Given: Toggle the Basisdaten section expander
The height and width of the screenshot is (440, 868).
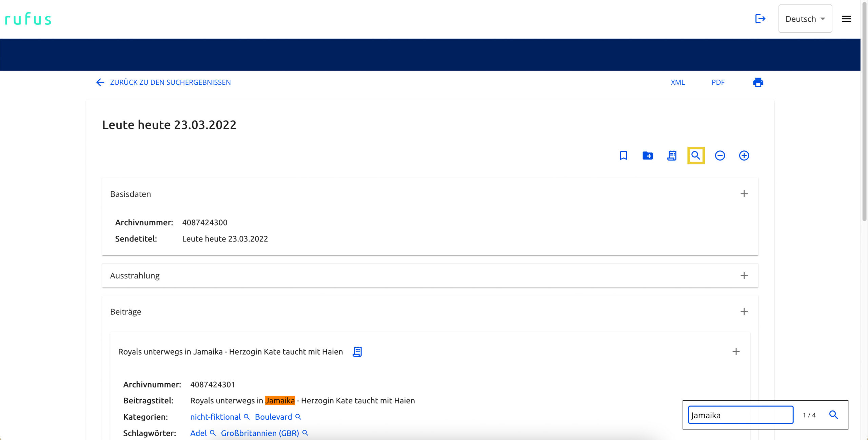Looking at the screenshot, I should click(744, 194).
